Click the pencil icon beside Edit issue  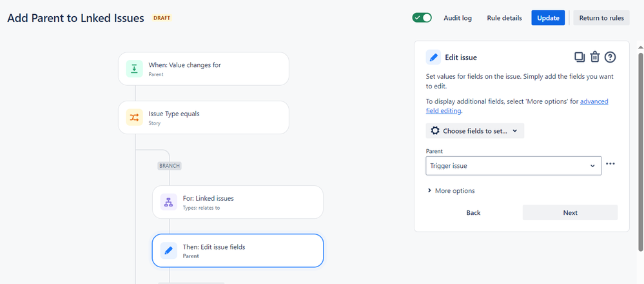tap(433, 57)
